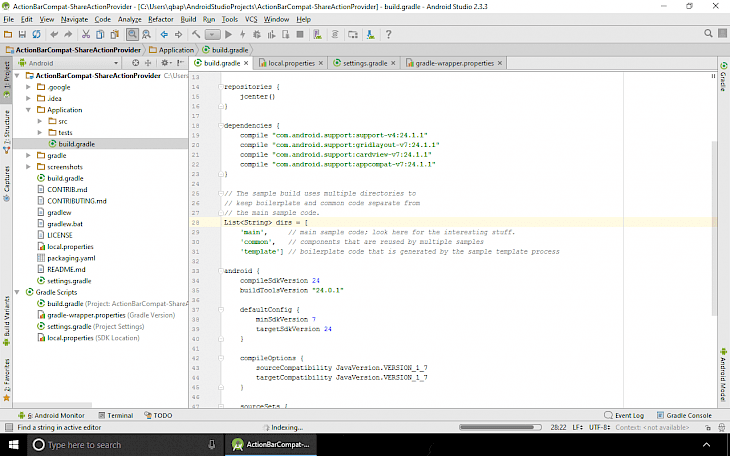
Task: Open the SDK Manager download icon
Action: pos(371,34)
